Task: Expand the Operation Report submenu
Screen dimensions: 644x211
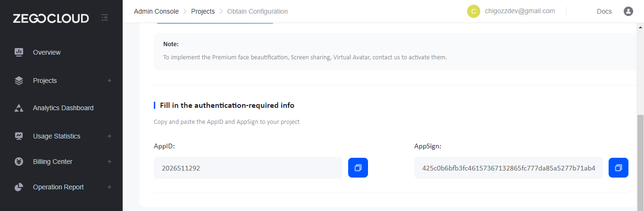Action: 109,187
